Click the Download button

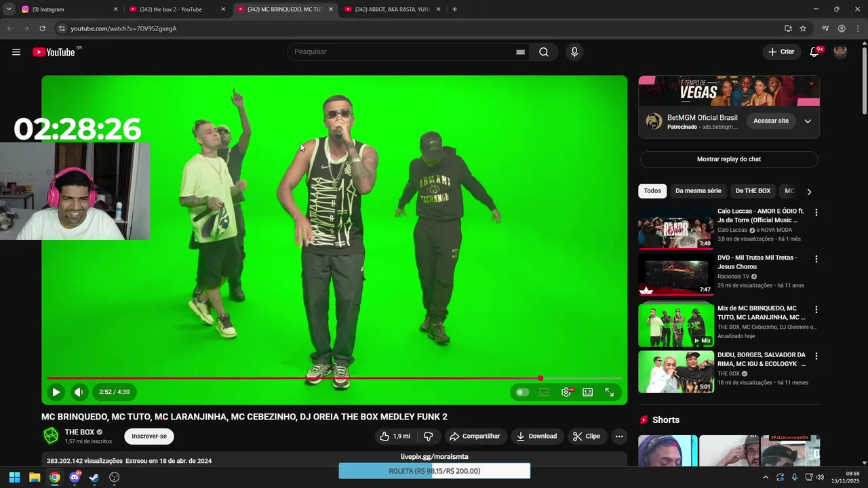click(x=536, y=436)
